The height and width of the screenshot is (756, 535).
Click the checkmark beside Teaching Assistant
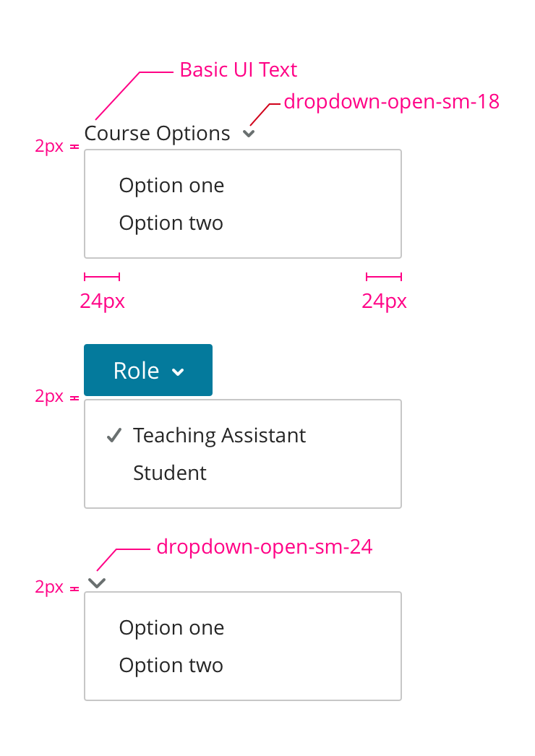pos(113,435)
